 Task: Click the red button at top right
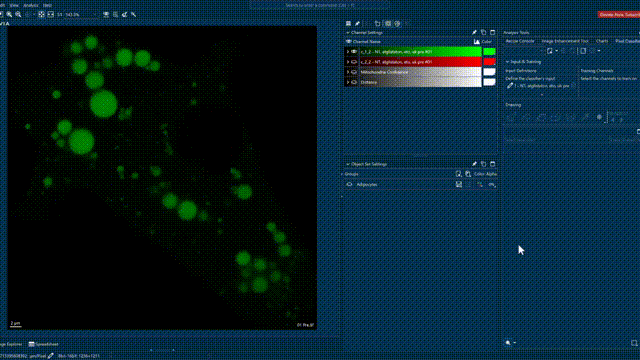[x=619, y=14]
